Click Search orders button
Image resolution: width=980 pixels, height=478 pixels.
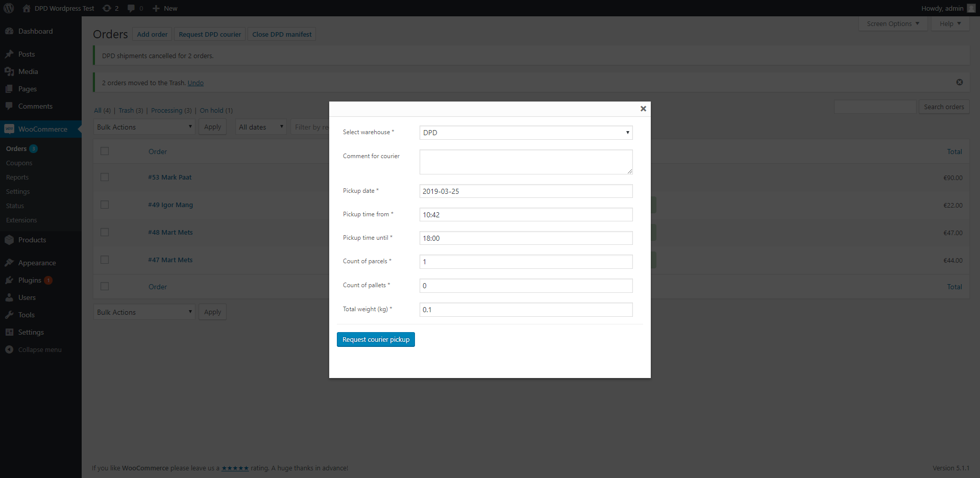tap(944, 107)
